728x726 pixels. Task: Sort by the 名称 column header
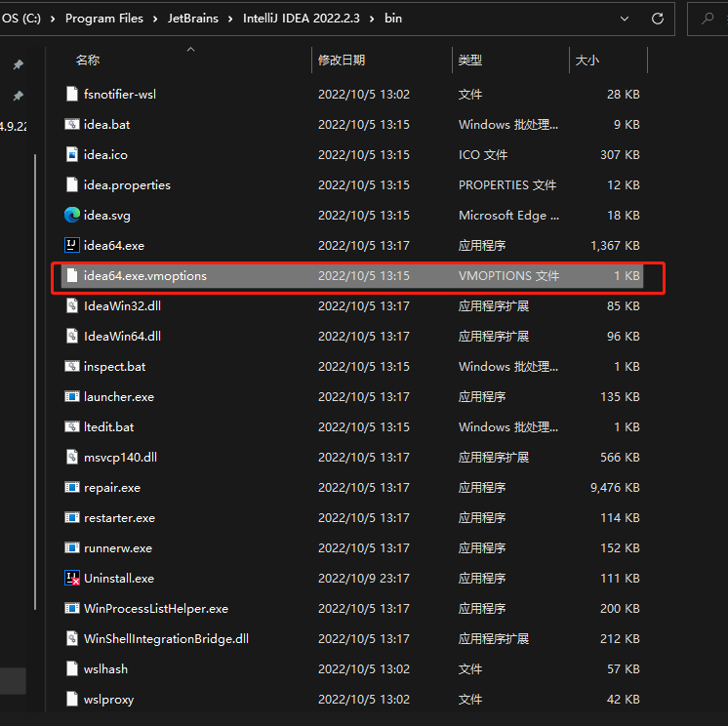[x=88, y=60]
